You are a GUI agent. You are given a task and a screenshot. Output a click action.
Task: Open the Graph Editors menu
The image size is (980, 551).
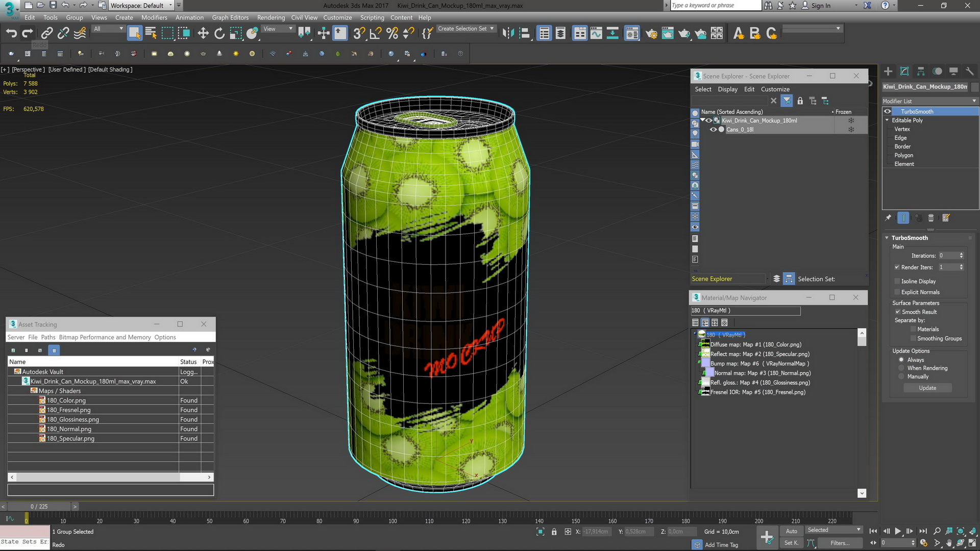point(230,17)
